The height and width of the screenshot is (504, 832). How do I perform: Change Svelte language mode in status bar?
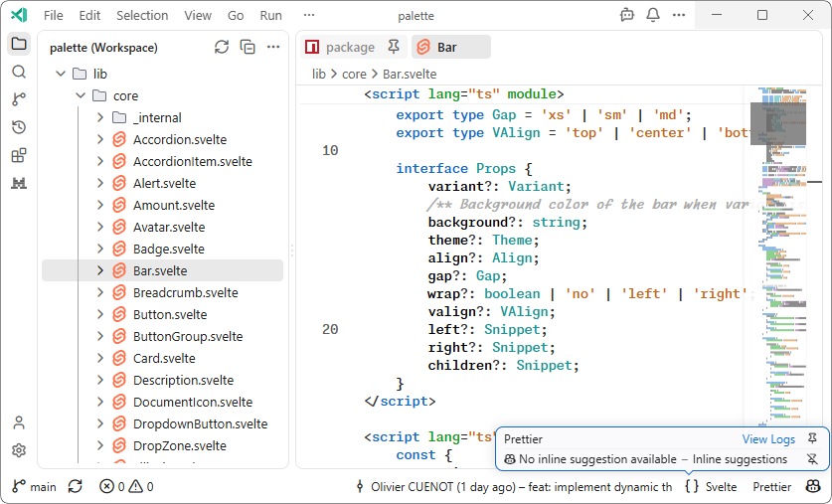tap(721, 486)
